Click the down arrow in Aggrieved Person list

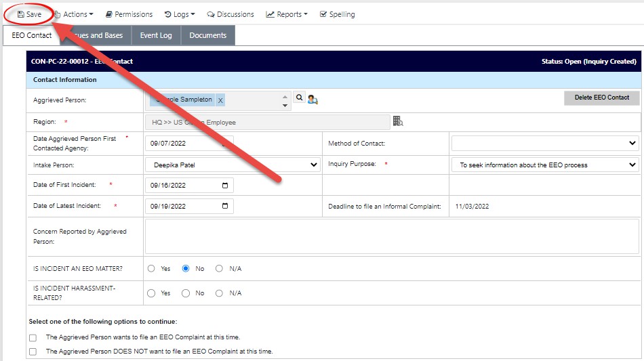(x=285, y=106)
